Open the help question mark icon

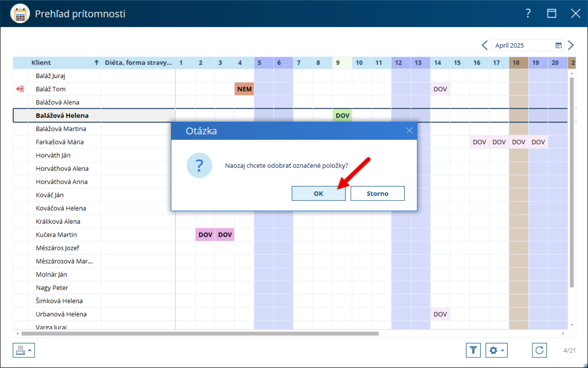tap(528, 13)
